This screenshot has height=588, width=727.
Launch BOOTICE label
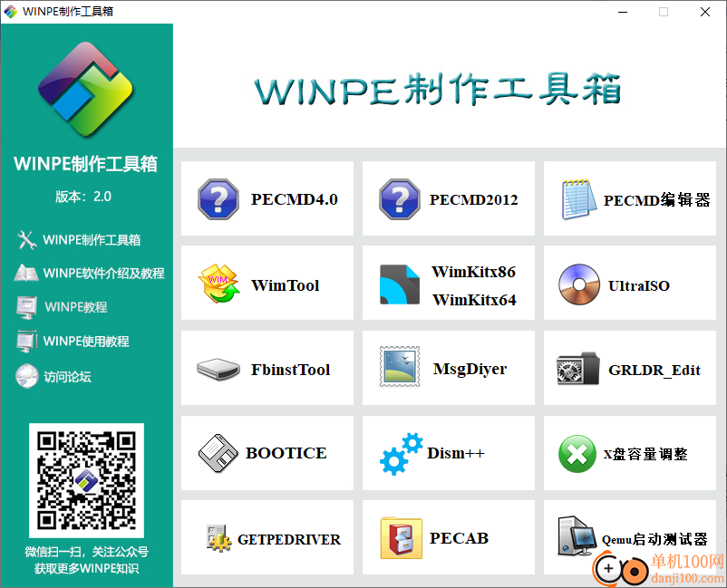coord(286,453)
